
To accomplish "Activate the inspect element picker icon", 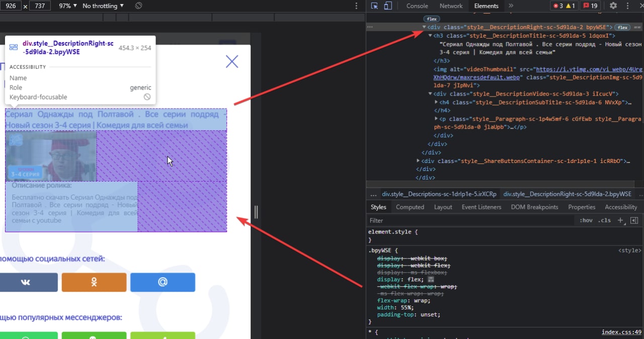I will pos(374,6).
